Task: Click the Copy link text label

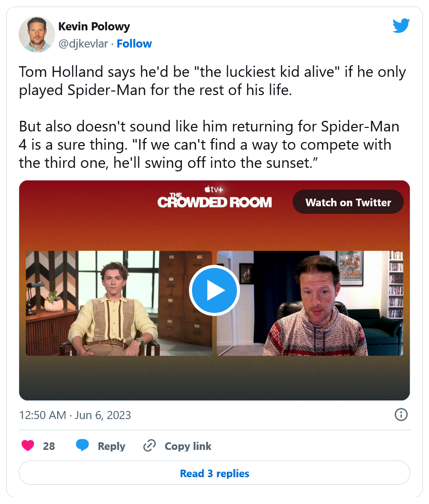Action: pyautogui.click(x=188, y=446)
